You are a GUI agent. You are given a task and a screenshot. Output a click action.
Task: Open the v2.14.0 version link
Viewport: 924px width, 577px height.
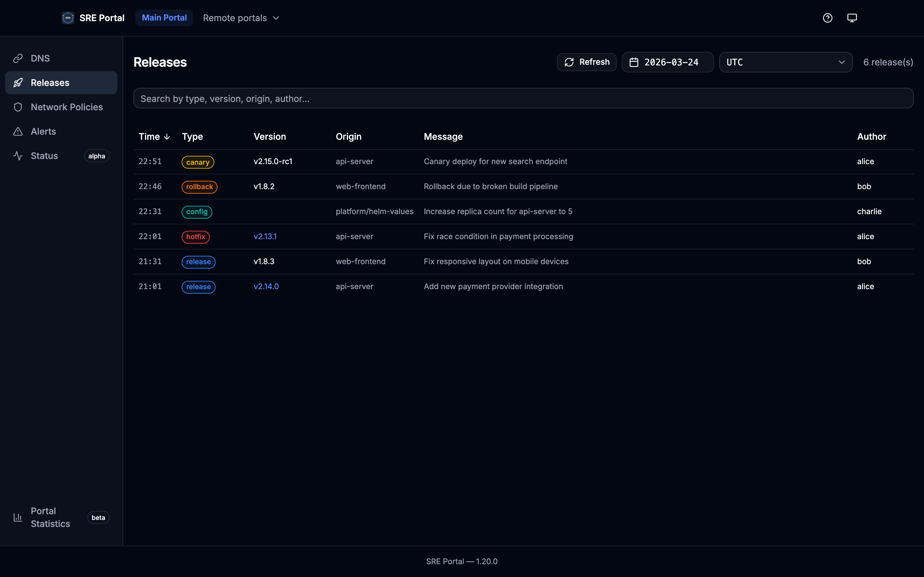(x=266, y=287)
